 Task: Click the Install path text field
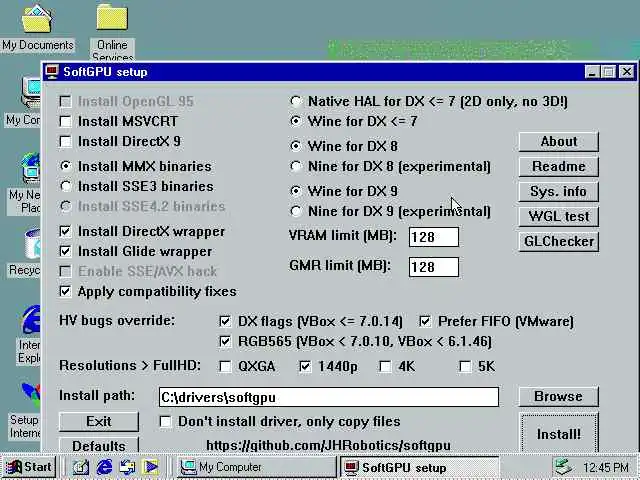(x=329, y=397)
